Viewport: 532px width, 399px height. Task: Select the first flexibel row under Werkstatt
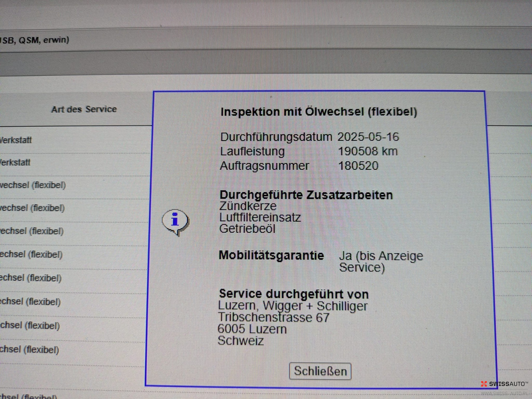tap(33, 185)
